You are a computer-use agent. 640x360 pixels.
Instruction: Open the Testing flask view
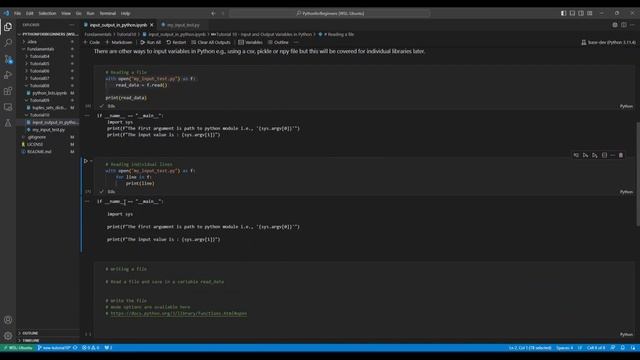[8, 123]
